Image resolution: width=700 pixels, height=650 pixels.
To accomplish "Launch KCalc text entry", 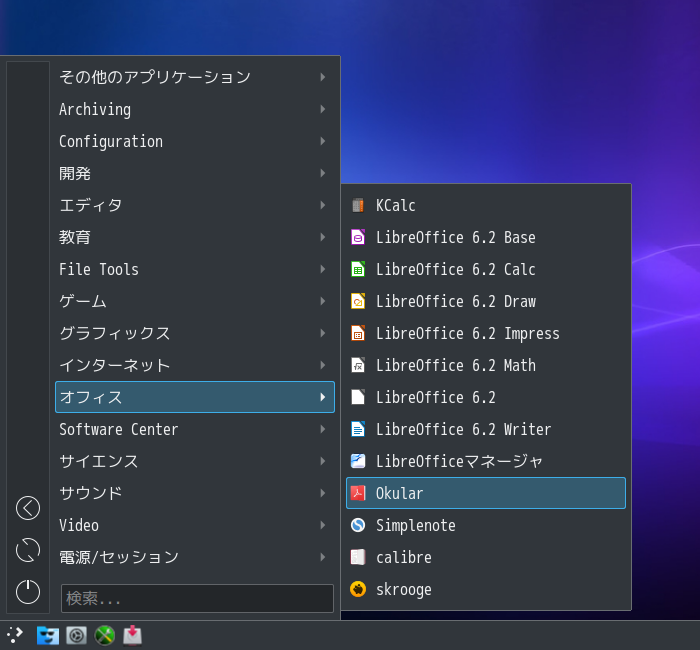I will point(396,205).
